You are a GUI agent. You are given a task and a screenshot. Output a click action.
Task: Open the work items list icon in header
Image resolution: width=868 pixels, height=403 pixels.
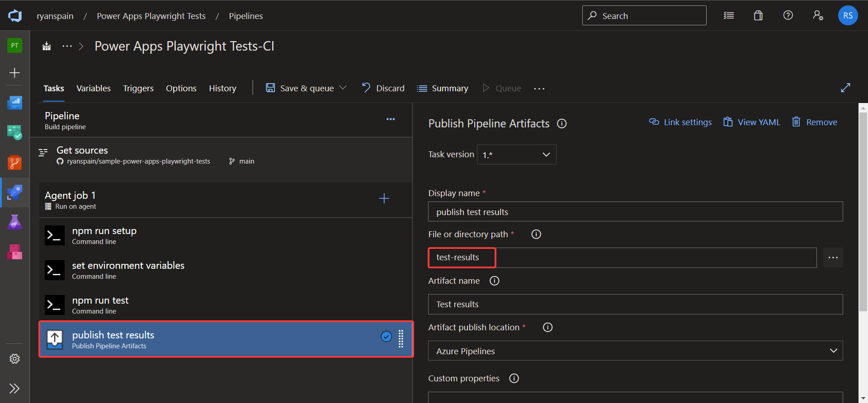[x=729, y=16]
